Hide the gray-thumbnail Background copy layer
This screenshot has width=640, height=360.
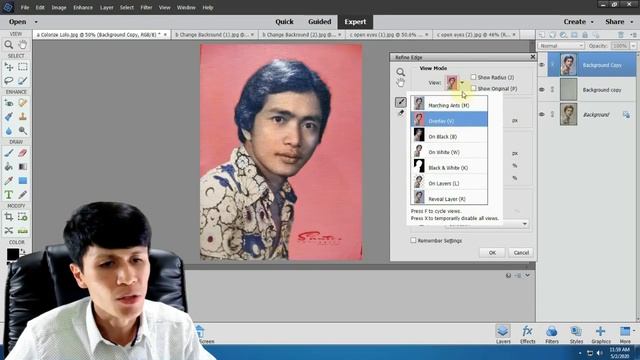542,90
